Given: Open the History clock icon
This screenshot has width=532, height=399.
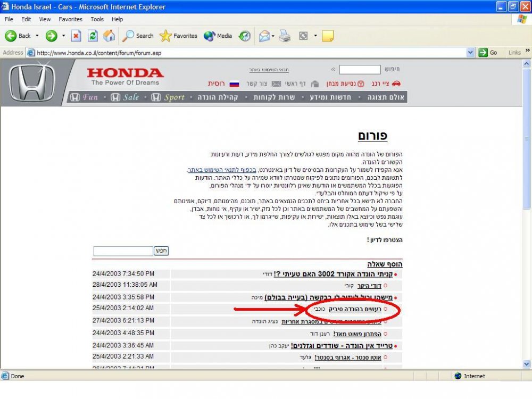Looking at the screenshot, I should click(245, 36).
